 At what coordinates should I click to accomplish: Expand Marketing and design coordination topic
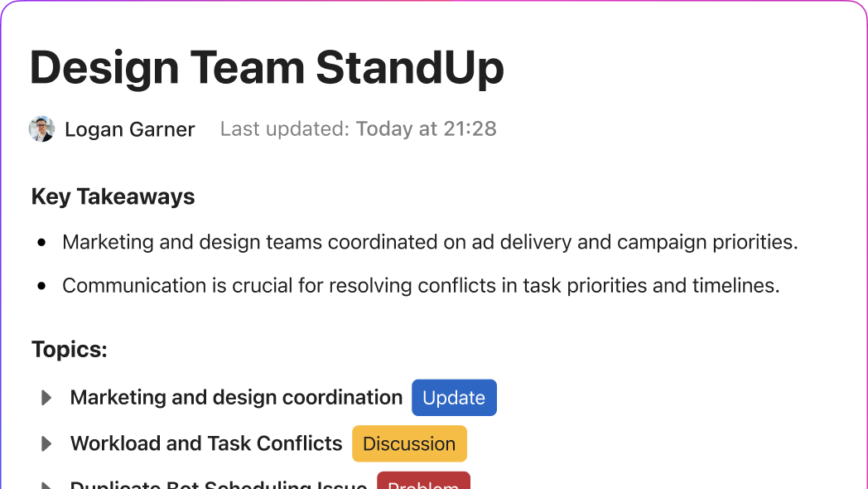(x=46, y=398)
